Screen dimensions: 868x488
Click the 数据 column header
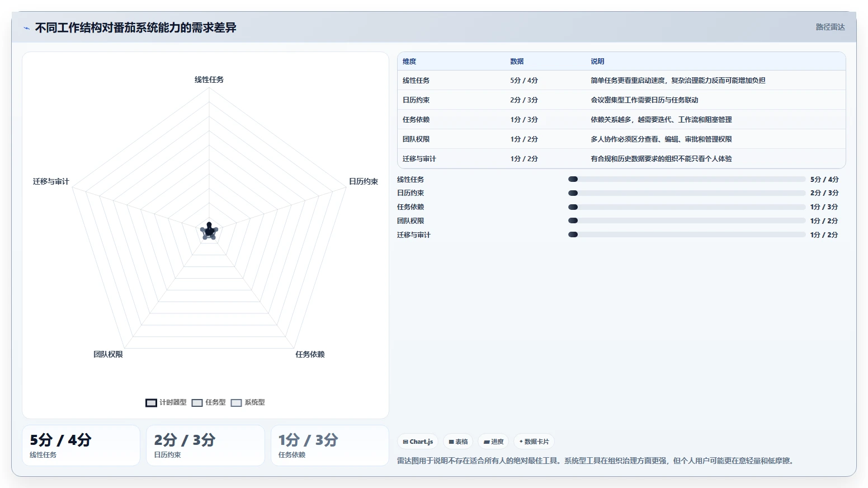517,62
